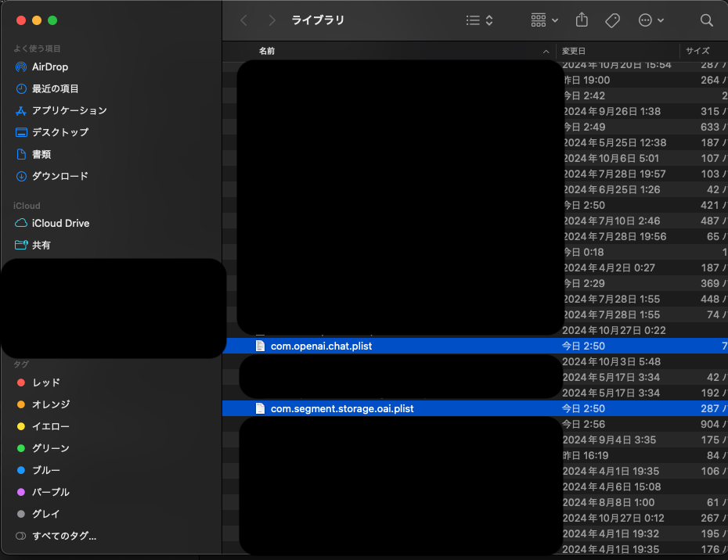The image size is (728, 560).
Task: Show すべてのタグ… list
Action: point(64,536)
